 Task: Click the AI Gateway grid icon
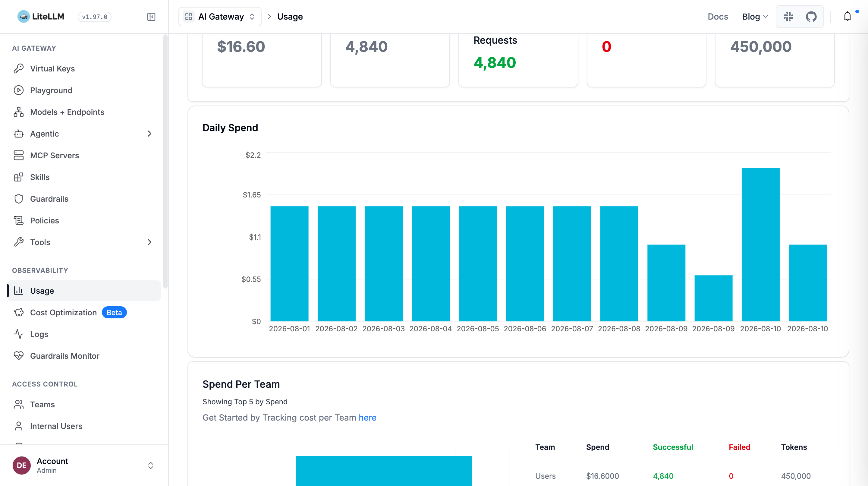[189, 17]
